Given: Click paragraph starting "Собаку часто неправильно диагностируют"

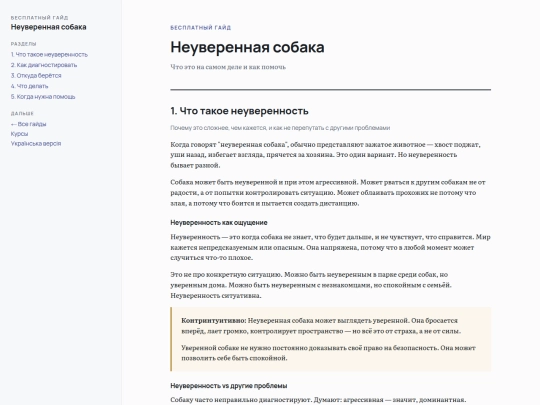Looking at the screenshot, I should (x=318, y=400).
